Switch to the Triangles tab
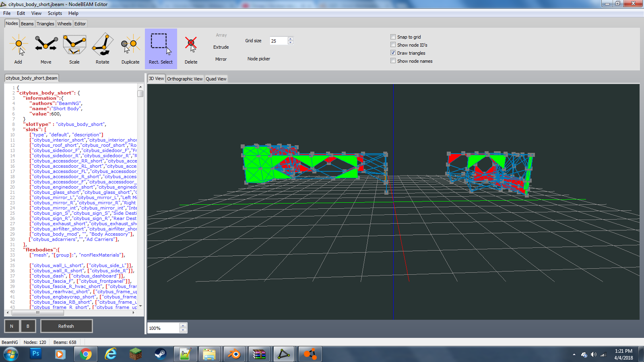Screen dimensions: 644x362 coord(45,24)
